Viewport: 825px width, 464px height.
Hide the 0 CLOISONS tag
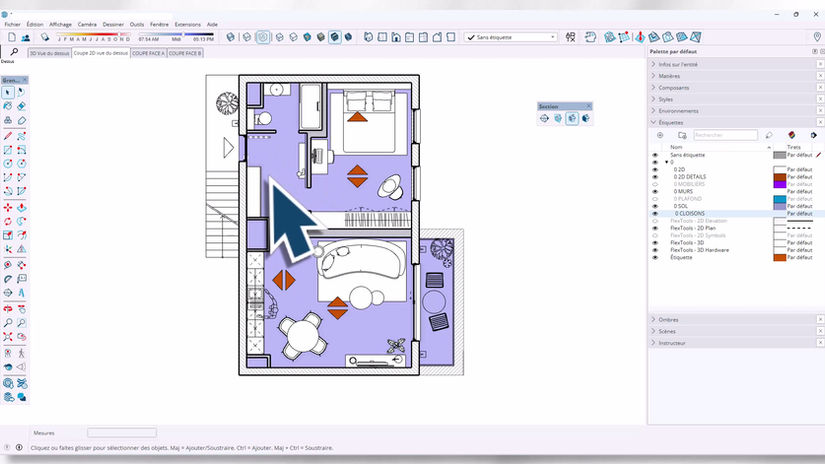click(655, 214)
